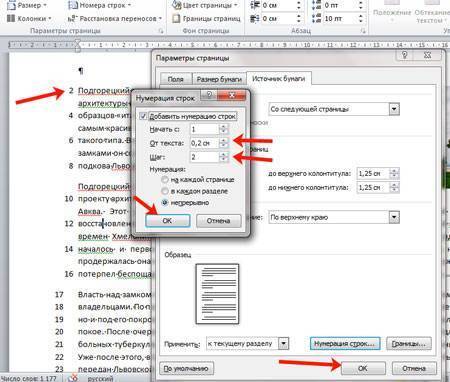This screenshot has width=450, height=382.
Task: Click до нижнего колонтитула 1,25 см field
Action: [x=373, y=188]
